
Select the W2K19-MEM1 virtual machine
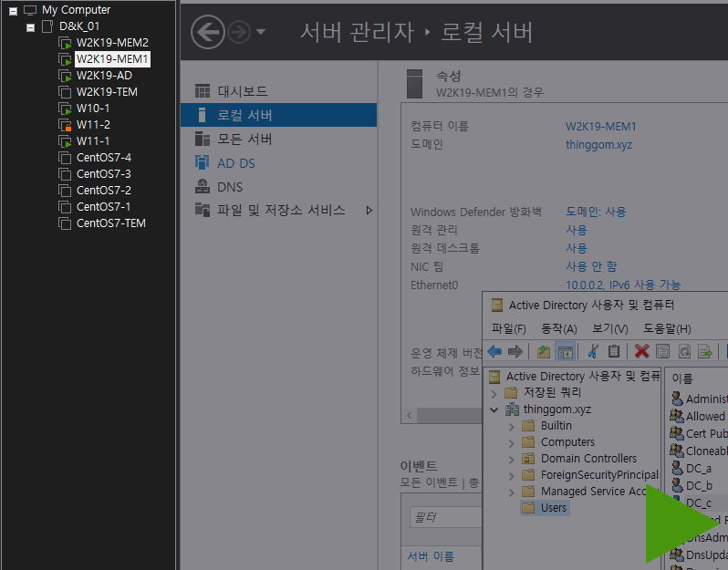click(x=112, y=59)
